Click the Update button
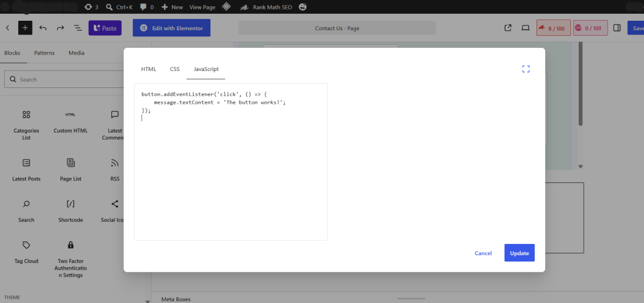 click(x=519, y=253)
